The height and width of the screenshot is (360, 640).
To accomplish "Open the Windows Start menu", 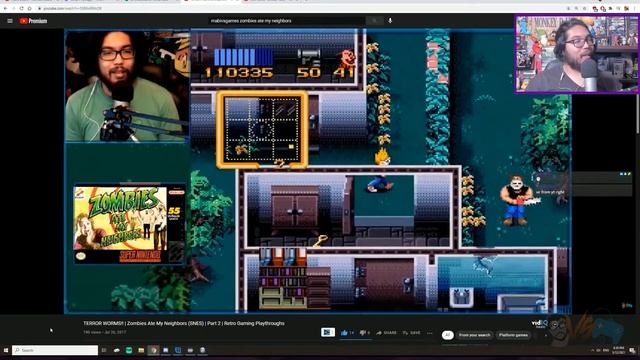I will coord(6,350).
